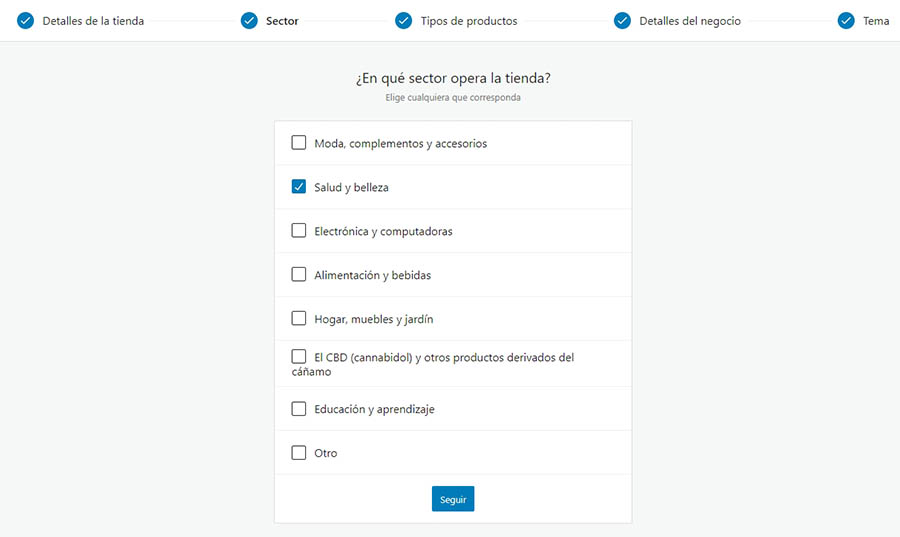Check Moda, complementos y accesorios box
The image size is (900, 537).
tap(299, 143)
